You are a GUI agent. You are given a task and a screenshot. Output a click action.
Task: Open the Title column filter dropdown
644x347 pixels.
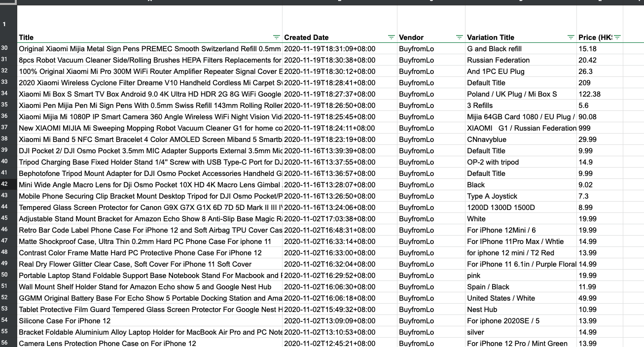pyautogui.click(x=276, y=37)
